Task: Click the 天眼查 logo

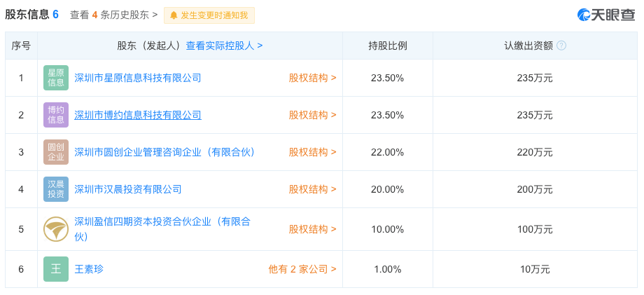Action: pos(605,15)
